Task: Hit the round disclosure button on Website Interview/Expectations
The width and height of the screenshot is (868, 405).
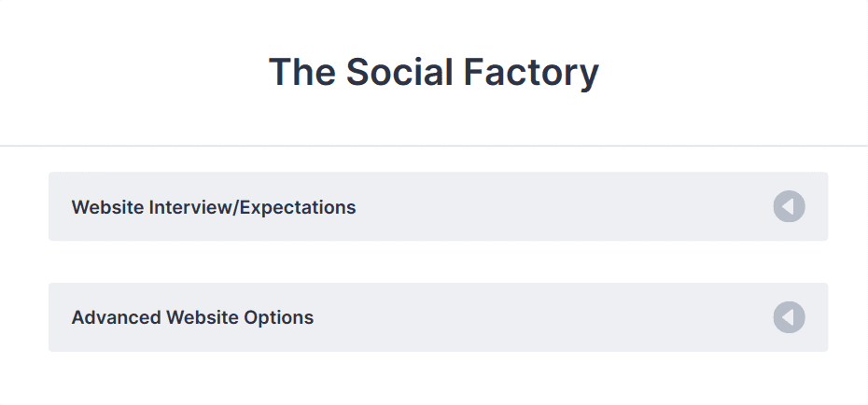Action: coord(789,206)
